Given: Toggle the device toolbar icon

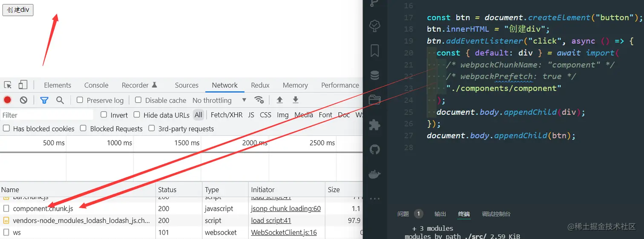Looking at the screenshot, I should click(x=23, y=85).
